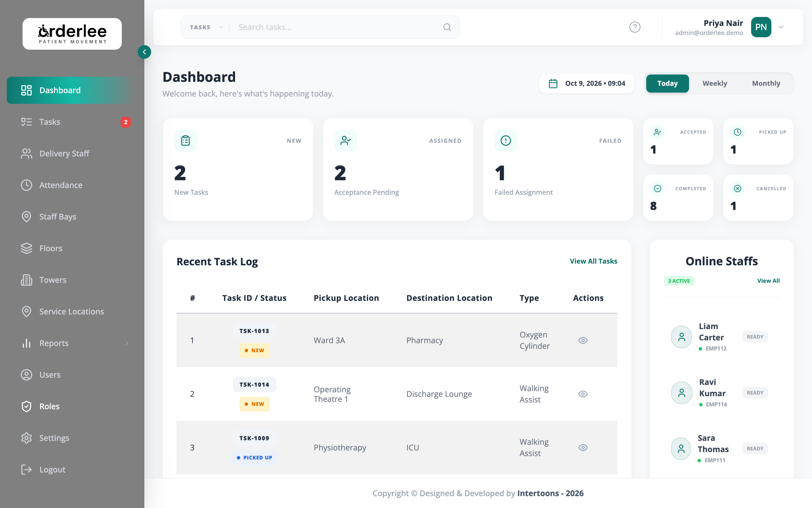Click the Accepted card user icon
Viewport: 812px width, 508px height.
[x=657, y=132]
